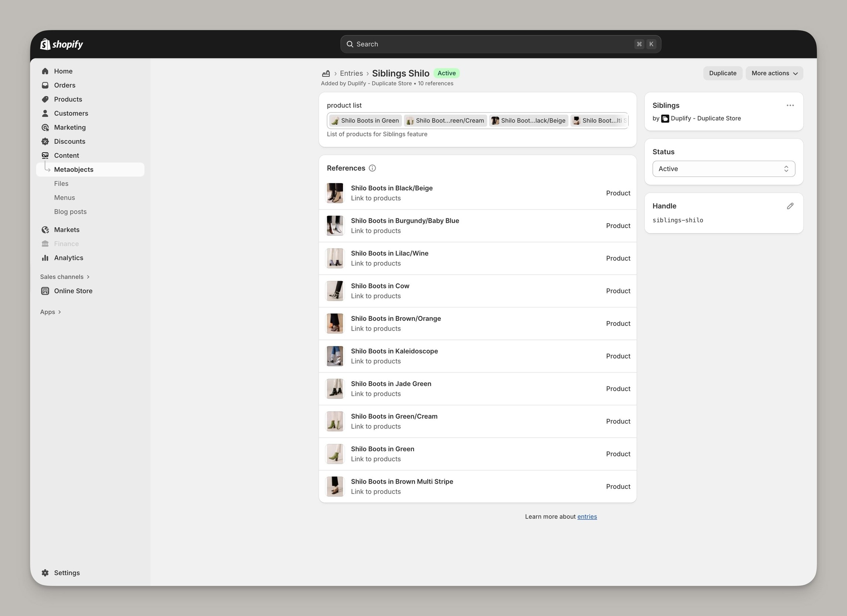Screen dimensions: 847x616
Task: Open Shilo Boots in Cow thumbnail
Action: [x=335, y=291]
